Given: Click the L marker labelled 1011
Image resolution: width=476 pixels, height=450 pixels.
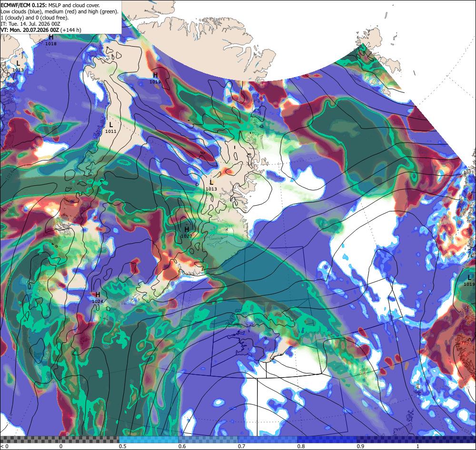Looking at the screenshot, I should [x=111, y=125].
